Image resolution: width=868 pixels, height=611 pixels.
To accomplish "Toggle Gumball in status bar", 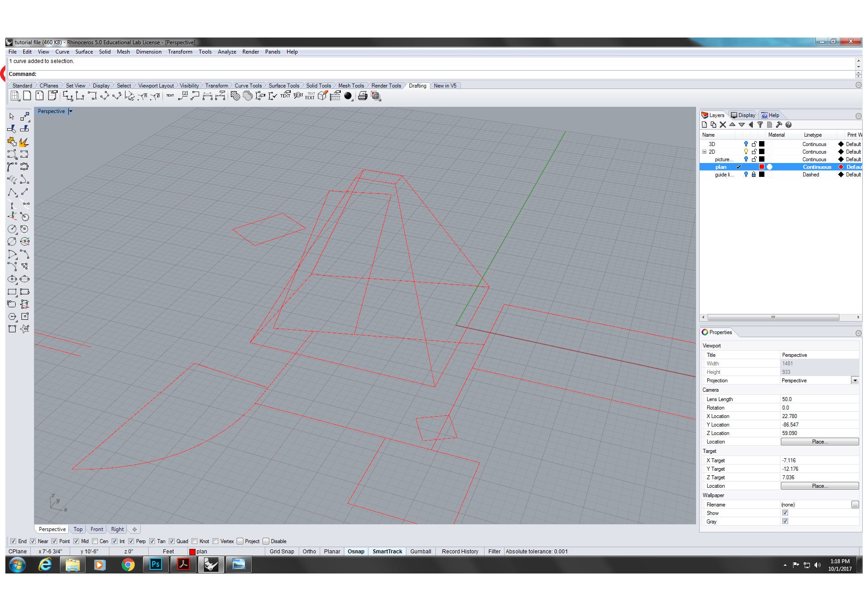I will point(421,551).
